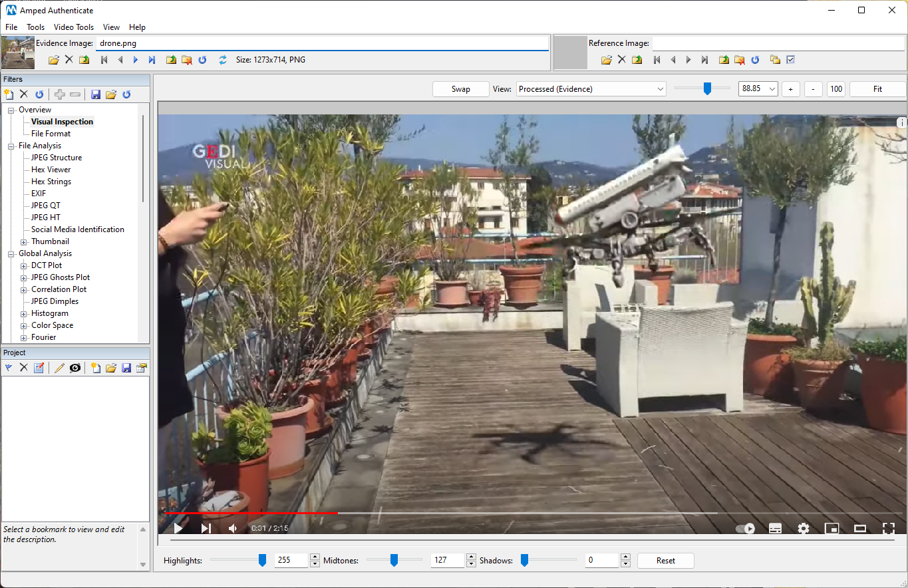Navigate to the next evidence image
Viewport: 908px width, 588px height.
click(x=136, y=59)
